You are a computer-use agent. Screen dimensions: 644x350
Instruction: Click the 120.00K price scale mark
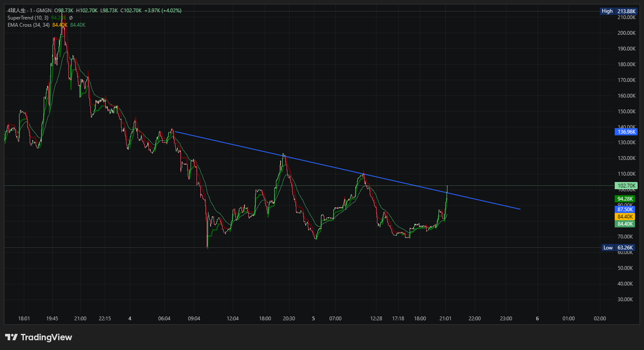(x=627, y=158)
